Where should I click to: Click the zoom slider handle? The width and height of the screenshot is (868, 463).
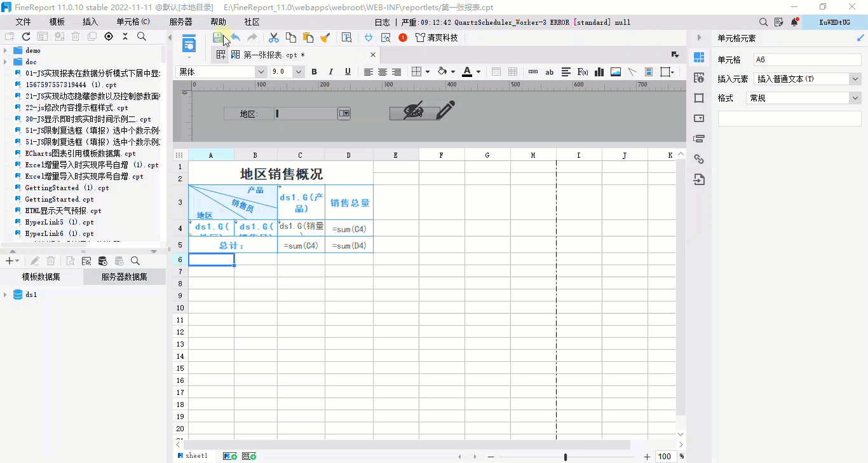(x=566, y=457)
